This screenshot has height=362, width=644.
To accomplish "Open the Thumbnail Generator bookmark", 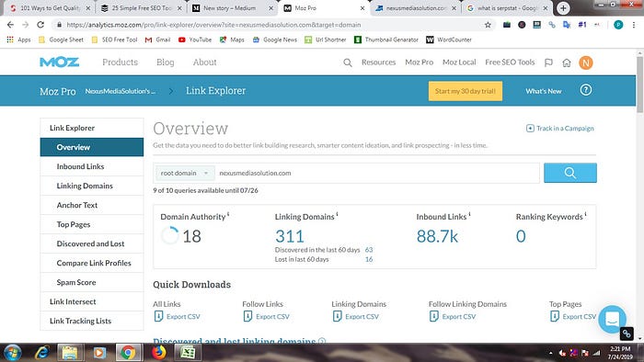I will click(386, 40).
